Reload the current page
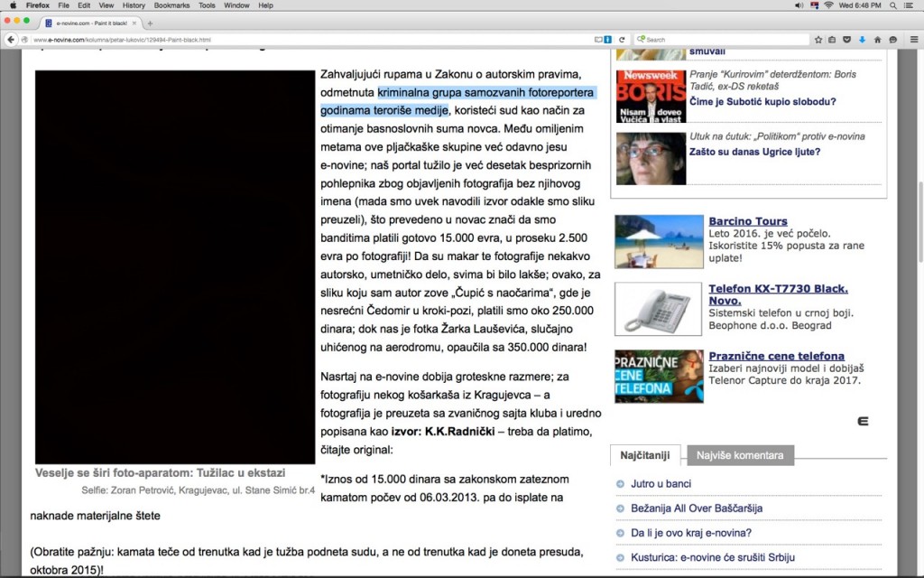This screenshot has width=924, height=578. coord(624,40)
